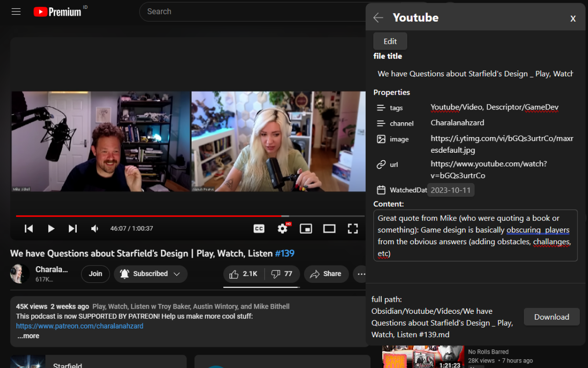
Task: Skip to the next video
Action: pyautogui.click(x=73, y=229)
